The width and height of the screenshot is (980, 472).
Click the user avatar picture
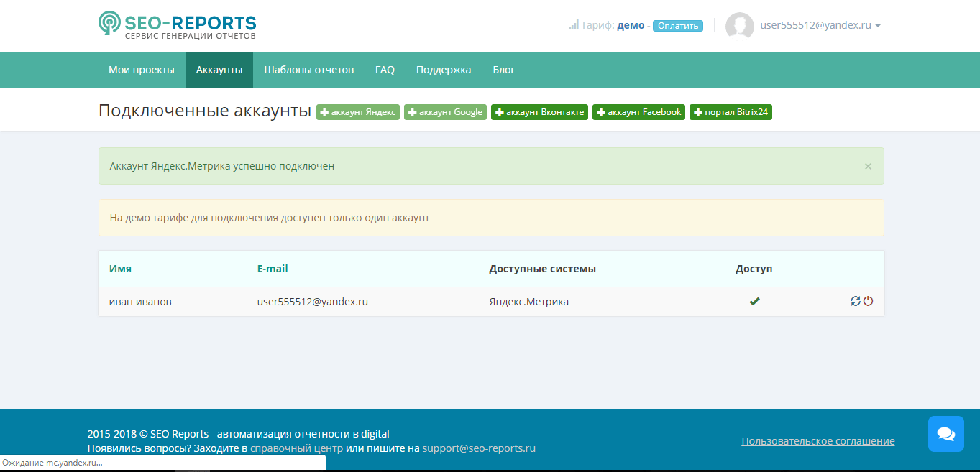[x=739, y=26]
